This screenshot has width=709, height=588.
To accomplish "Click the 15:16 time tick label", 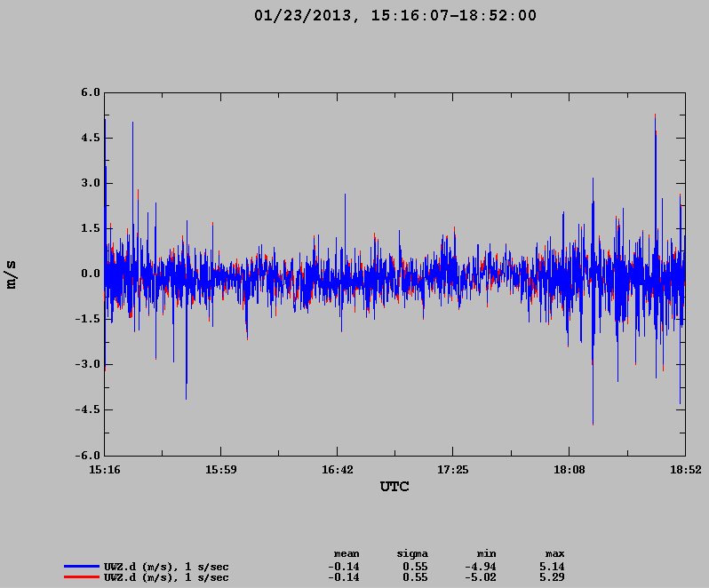I will 105,470.
